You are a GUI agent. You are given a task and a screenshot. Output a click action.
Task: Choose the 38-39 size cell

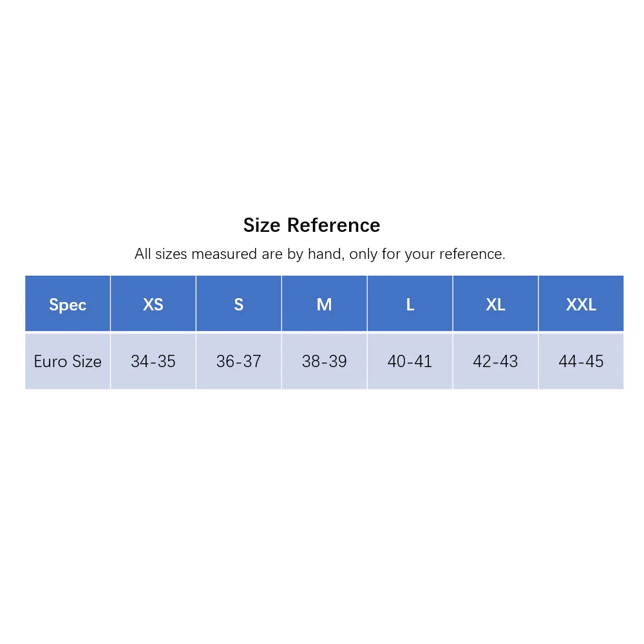325,361
